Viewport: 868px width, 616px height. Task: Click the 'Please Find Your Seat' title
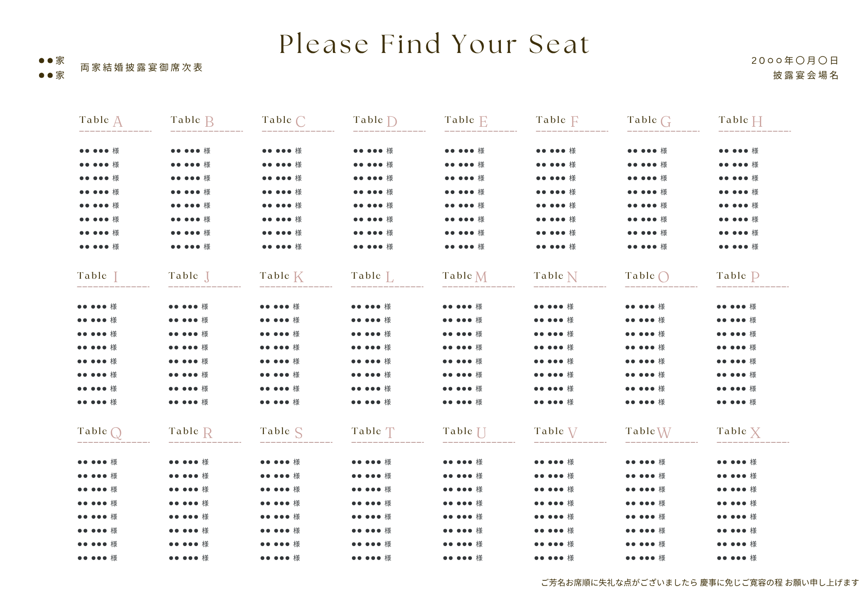(434, 44)
